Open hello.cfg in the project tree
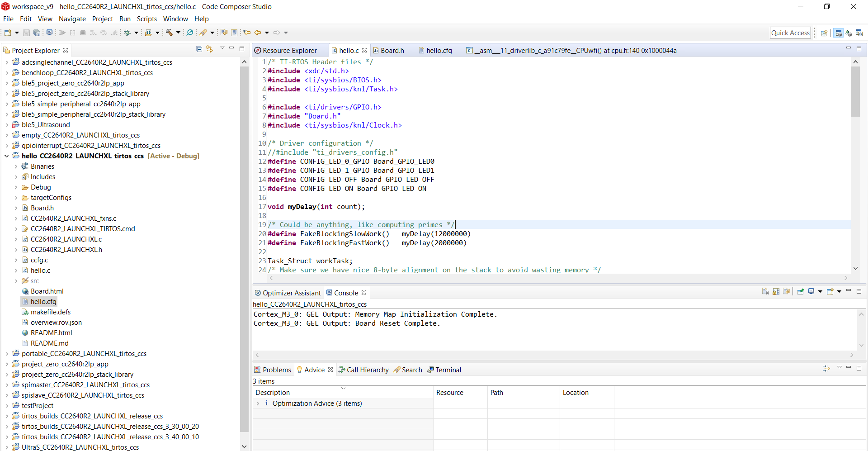The image size is (868, 451). click(43, 302)
